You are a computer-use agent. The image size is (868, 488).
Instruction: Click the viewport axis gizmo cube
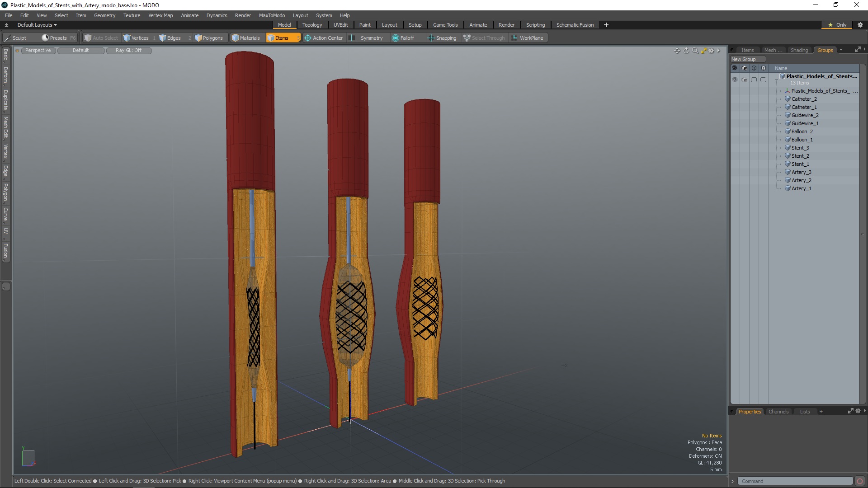tap(28, 457)
